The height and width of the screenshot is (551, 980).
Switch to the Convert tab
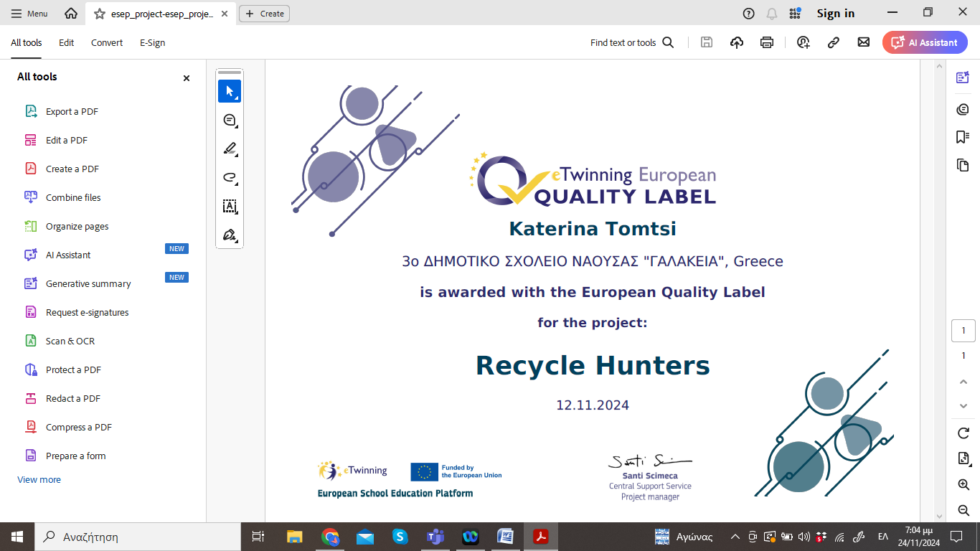[107, 42]
